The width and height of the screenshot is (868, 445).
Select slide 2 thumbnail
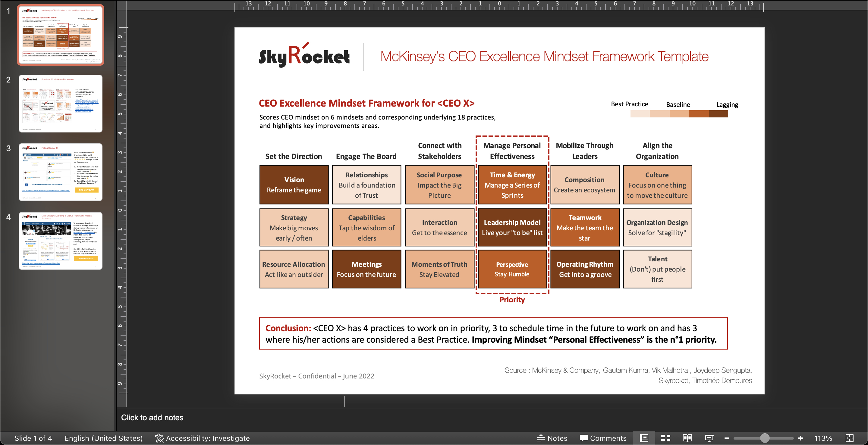(x=61, y=103)
